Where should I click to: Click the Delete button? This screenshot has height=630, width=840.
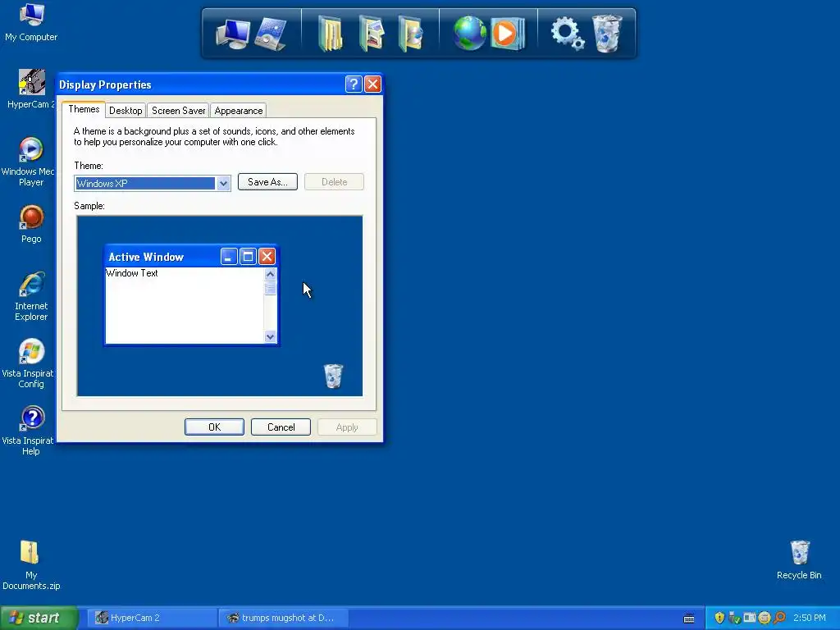pyautogui.click(x=335, y=181)
